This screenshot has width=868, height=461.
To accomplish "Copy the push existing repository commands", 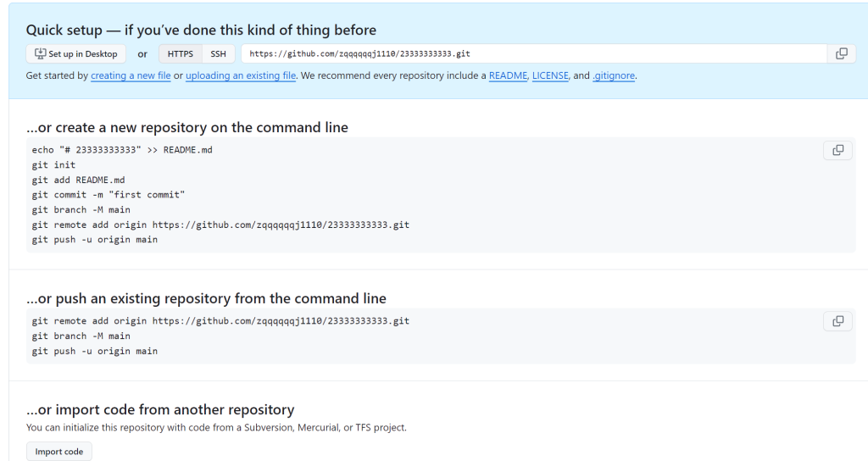I will [x=837, y=321].
